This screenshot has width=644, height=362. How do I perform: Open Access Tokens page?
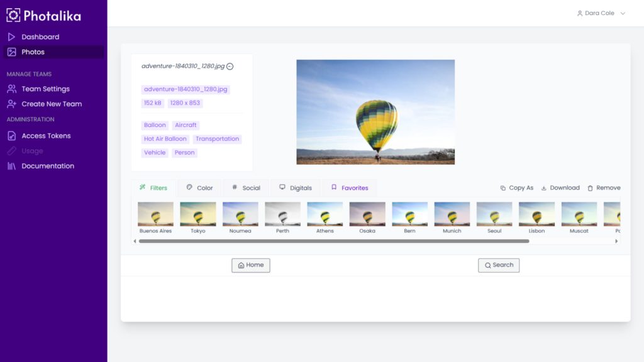coord(46,136)
